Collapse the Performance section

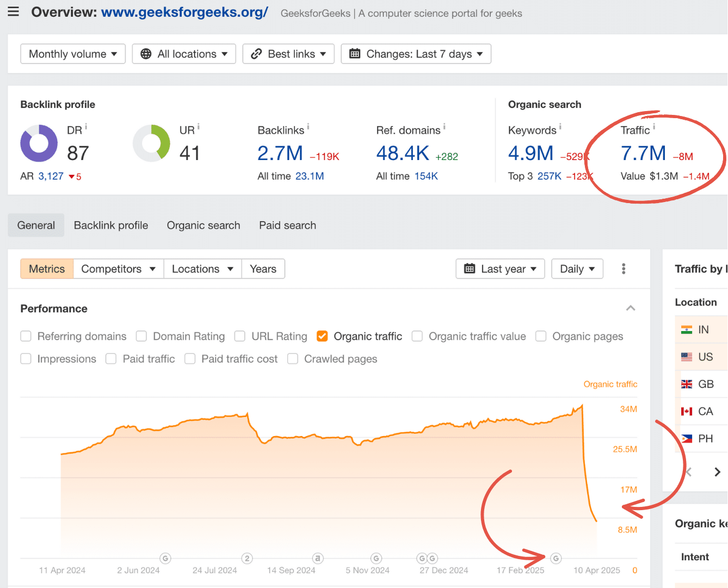click(631, 308)
